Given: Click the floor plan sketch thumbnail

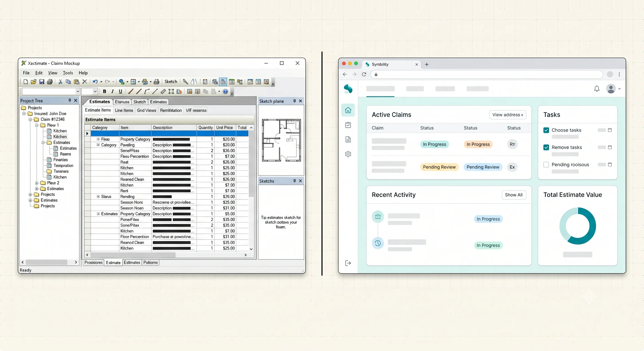Looking at the screenshot, I should (x=281, y=140).
